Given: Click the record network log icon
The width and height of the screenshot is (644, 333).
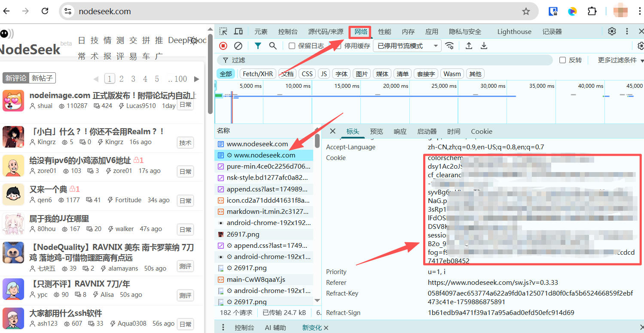Looking at the screenshot, I should point(223,46).
